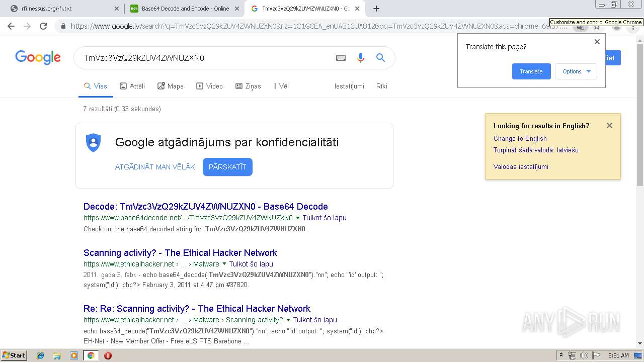Click the Start button
The width and height of the screenshot is (644, 362).
point(14,355)
